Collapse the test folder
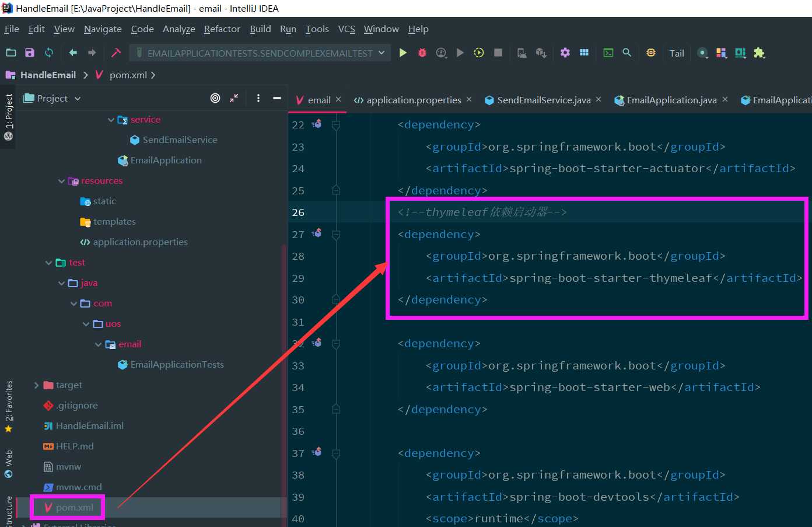This screenshot has width=812, height=527. [x=49, y=263]
